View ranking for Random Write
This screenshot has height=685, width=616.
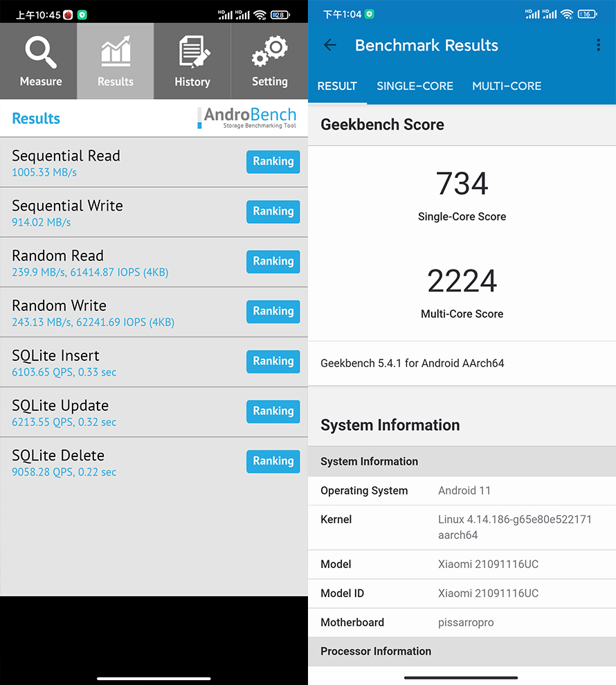tap(273, 312)
